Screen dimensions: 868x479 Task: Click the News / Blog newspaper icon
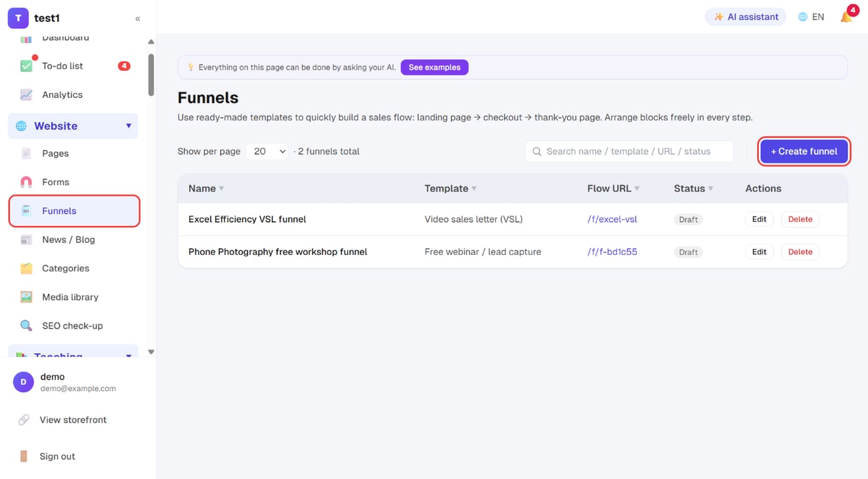pos(26,240)
